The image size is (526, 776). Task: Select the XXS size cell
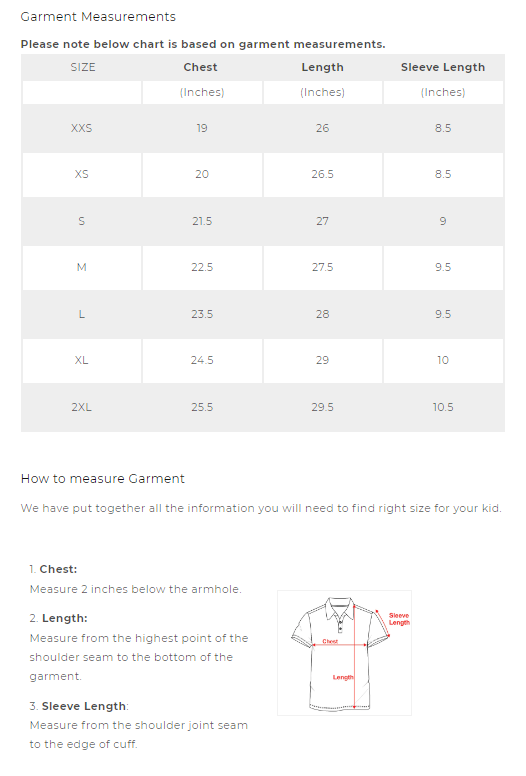point(82,128)
